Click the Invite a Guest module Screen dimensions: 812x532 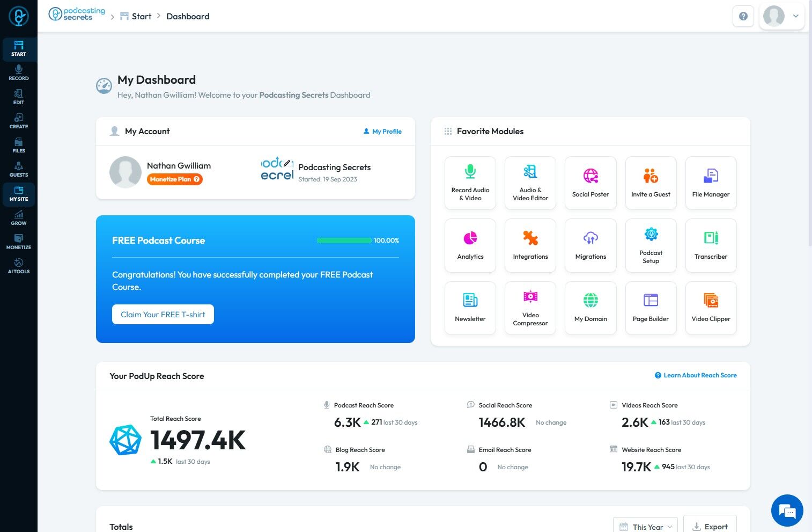click(x=651, y=183)
